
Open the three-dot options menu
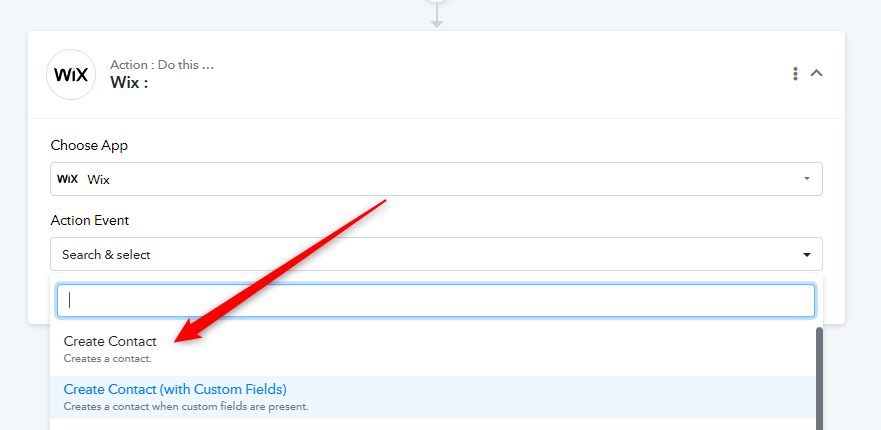(795, 74)
